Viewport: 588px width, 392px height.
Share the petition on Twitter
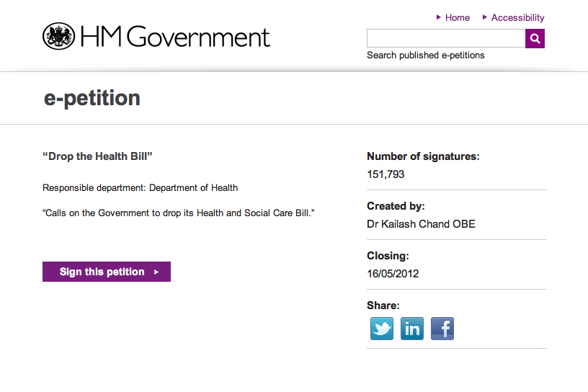coord(382,329)
